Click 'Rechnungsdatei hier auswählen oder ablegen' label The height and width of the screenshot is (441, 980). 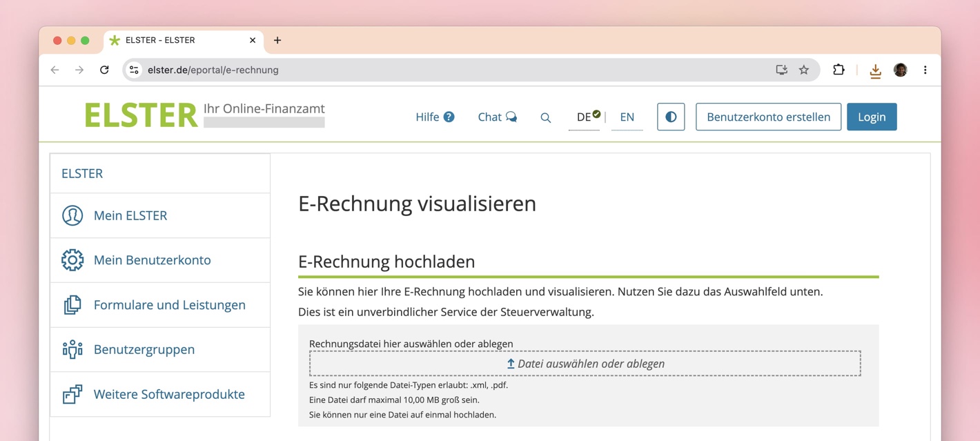coord(411,344)
